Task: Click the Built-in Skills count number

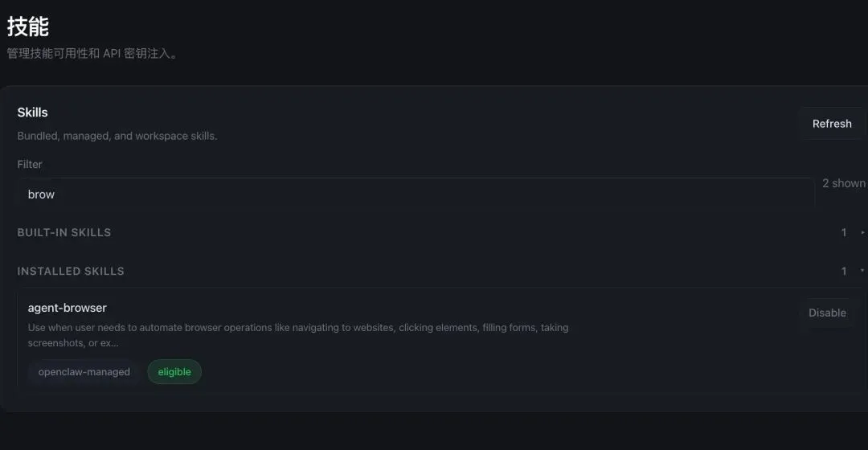Action: click(x=844, y=233)
